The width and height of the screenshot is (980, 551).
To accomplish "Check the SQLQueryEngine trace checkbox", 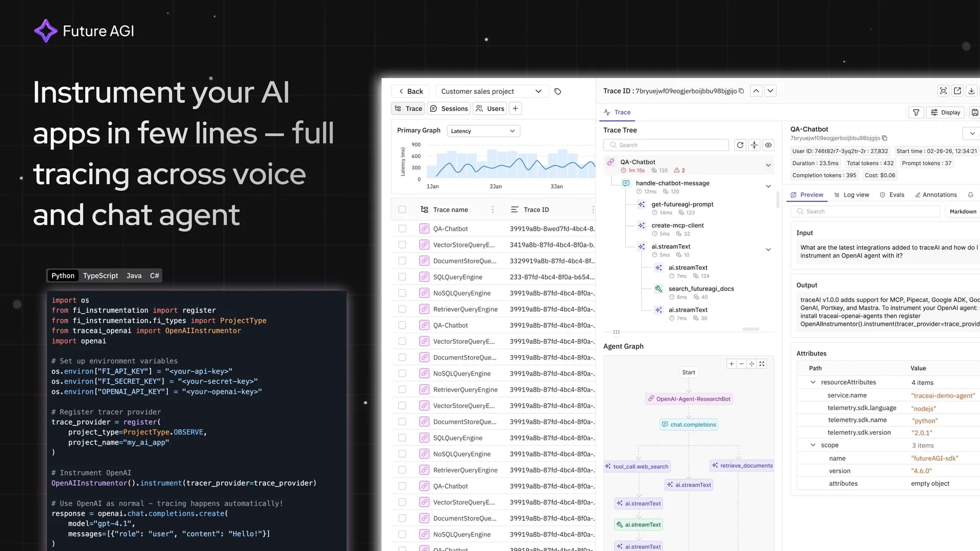I will (x=402, y=277).
